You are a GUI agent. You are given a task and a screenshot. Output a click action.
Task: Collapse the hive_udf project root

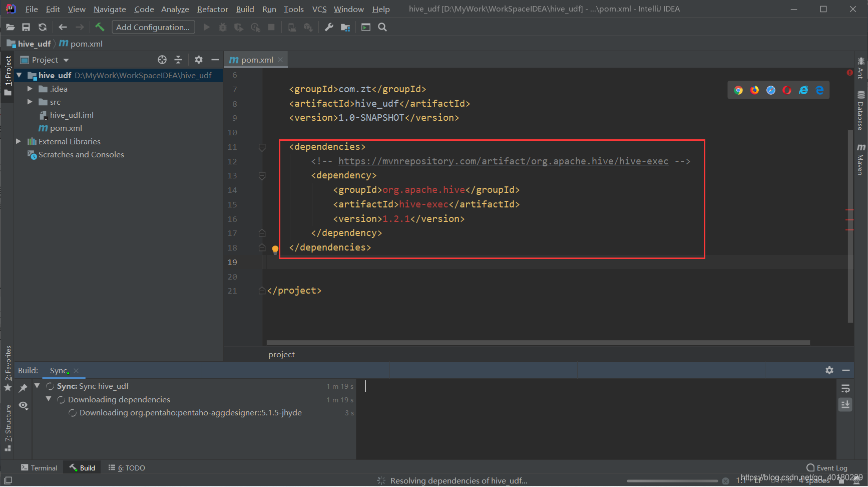coord(19,75)
